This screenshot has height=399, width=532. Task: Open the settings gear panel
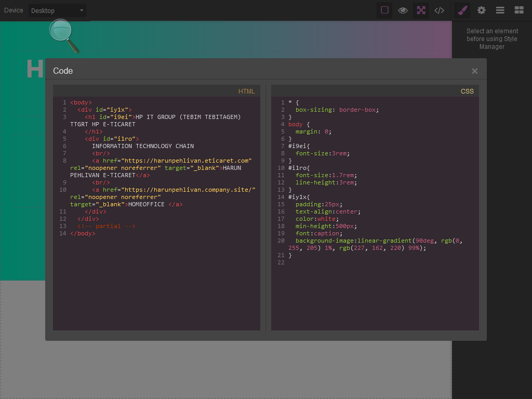click(x=482, y=10)
